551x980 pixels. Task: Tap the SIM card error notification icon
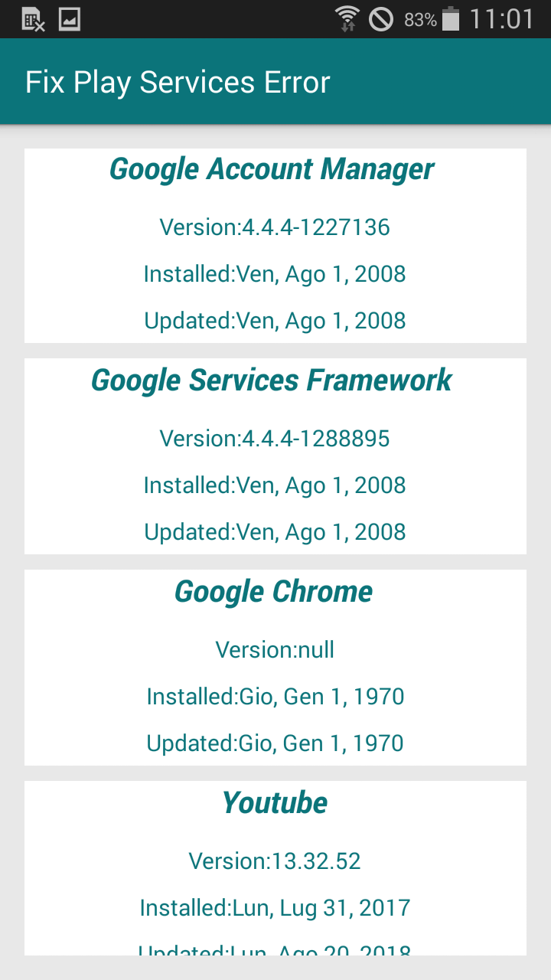(33, 19)
